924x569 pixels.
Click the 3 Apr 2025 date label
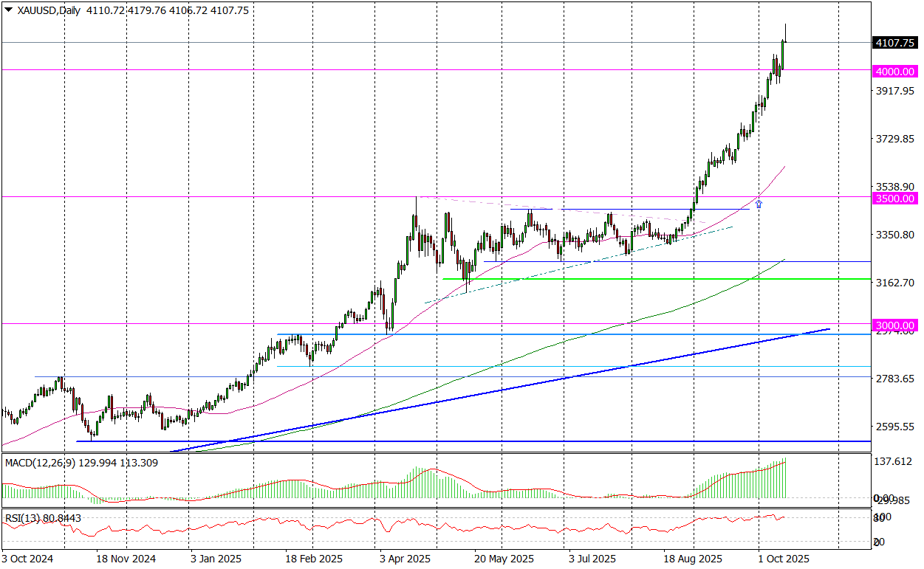(x=405, y=559)
